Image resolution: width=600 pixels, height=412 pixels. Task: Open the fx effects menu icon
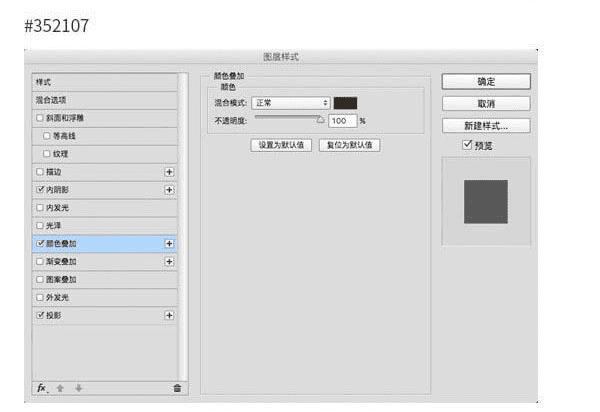(42, 388)
